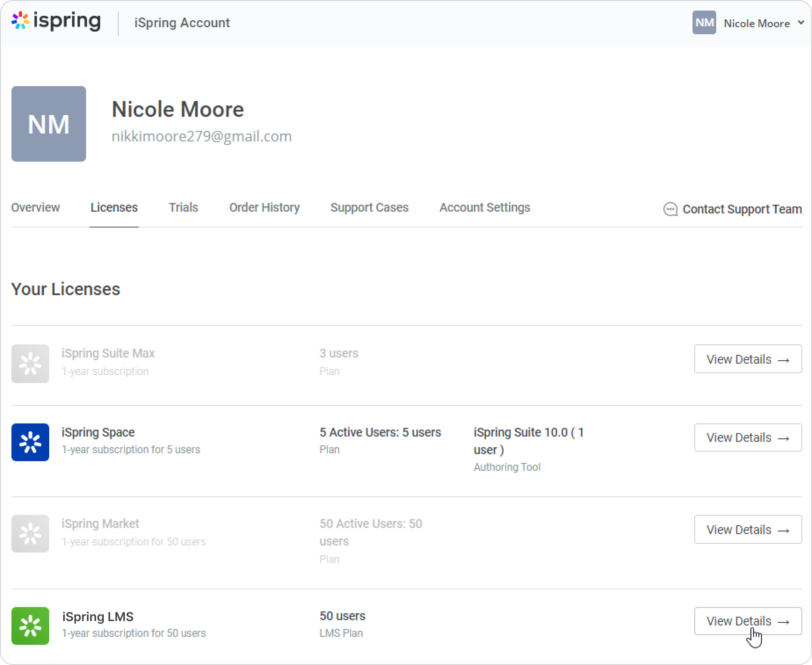View details for iSpring Suite Max
This screenshot has width=812, height=665.
[x=748, y=359]
